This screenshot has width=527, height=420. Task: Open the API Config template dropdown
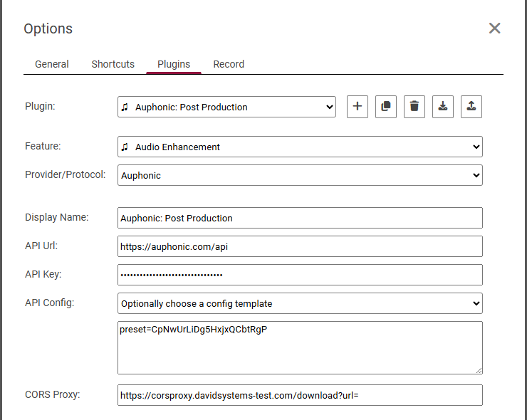pos(300,303)
